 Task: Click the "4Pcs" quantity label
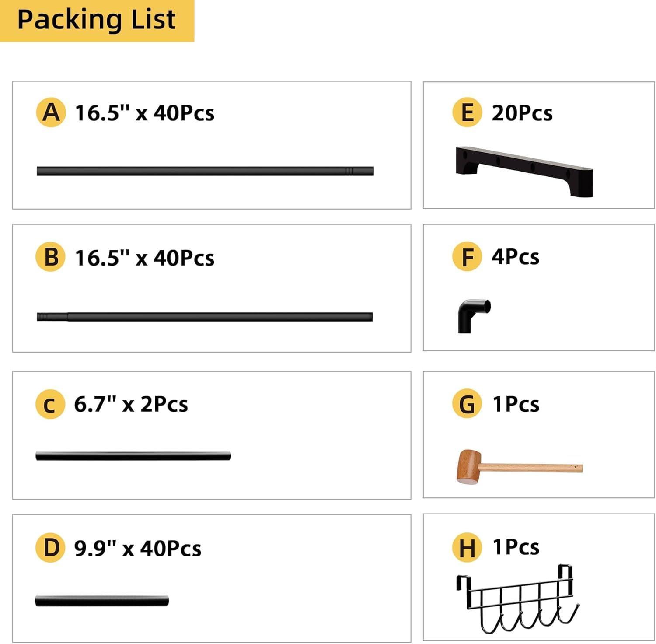coord(516,257)
